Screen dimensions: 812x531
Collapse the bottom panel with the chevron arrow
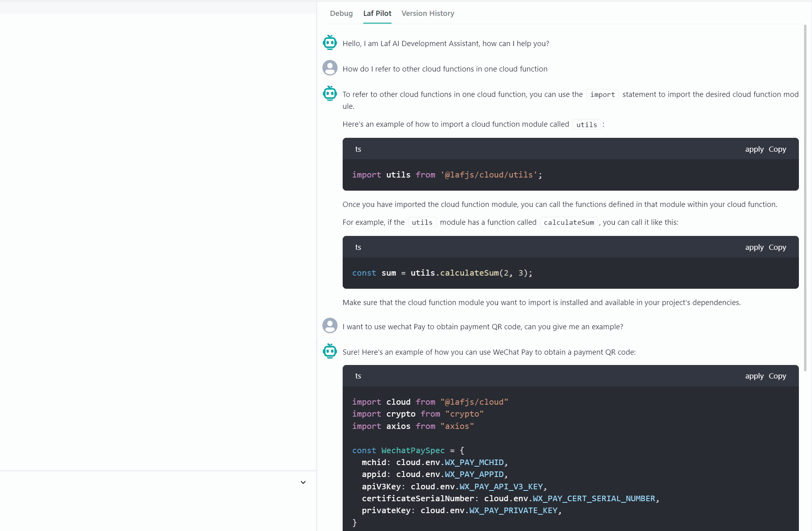pyautogui.click(x=303, y=483)
